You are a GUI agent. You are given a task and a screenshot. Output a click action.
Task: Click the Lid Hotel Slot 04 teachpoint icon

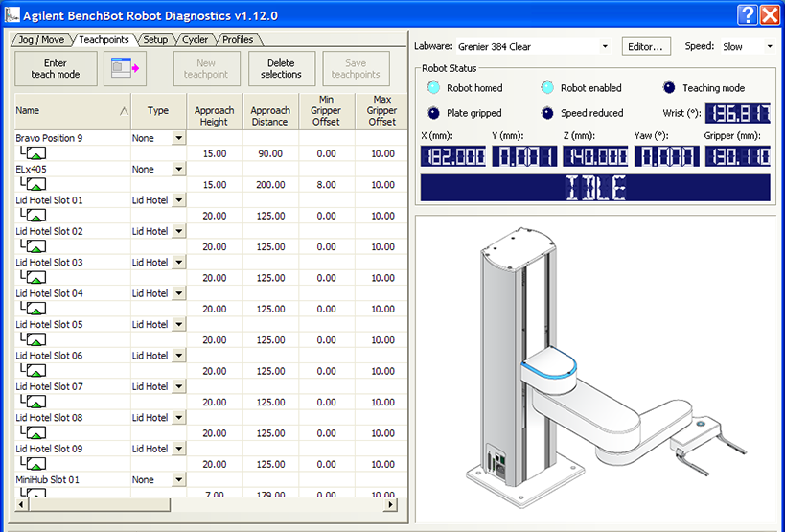35,309
